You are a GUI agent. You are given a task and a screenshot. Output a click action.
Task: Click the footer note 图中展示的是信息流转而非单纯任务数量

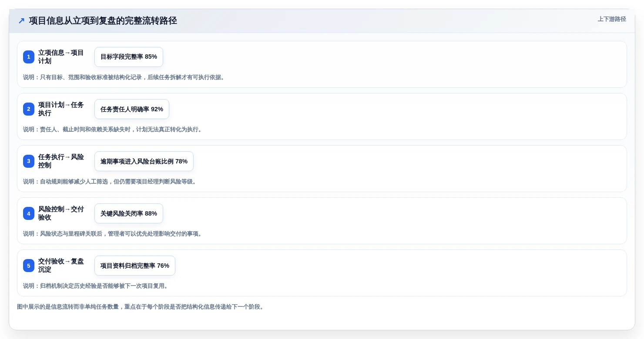(141, 307)
